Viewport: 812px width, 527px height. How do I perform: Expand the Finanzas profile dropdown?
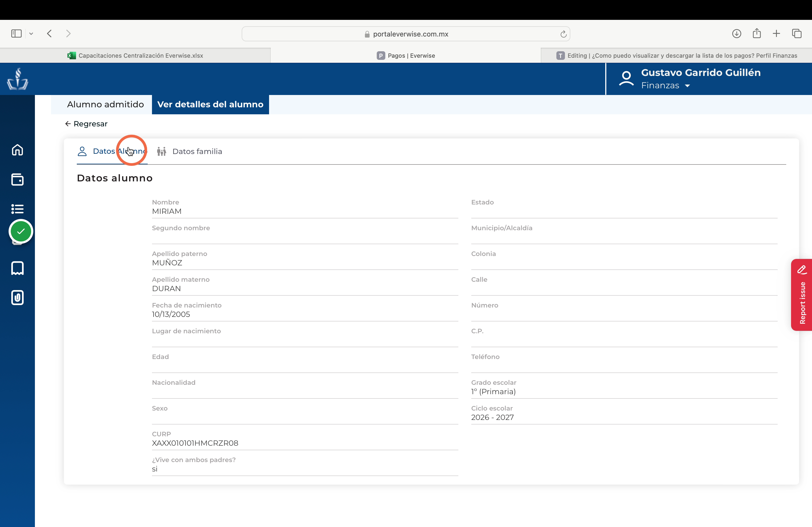[665, 86]
